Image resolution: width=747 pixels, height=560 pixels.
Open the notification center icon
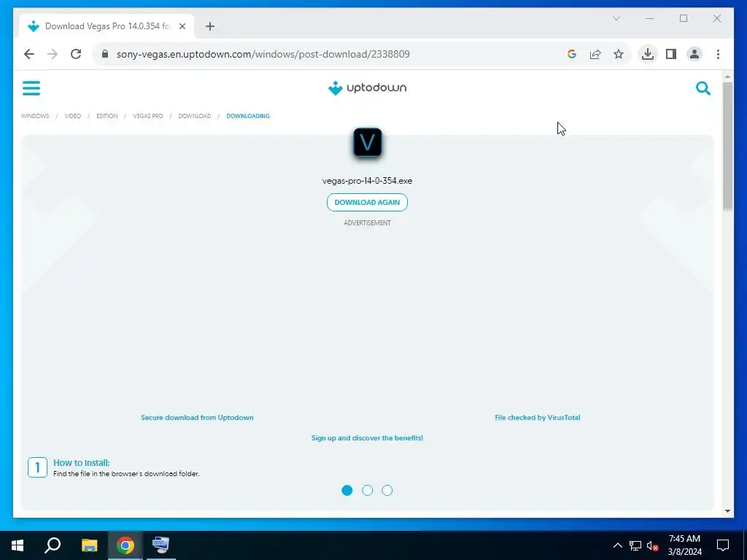(x=723, y=545)
